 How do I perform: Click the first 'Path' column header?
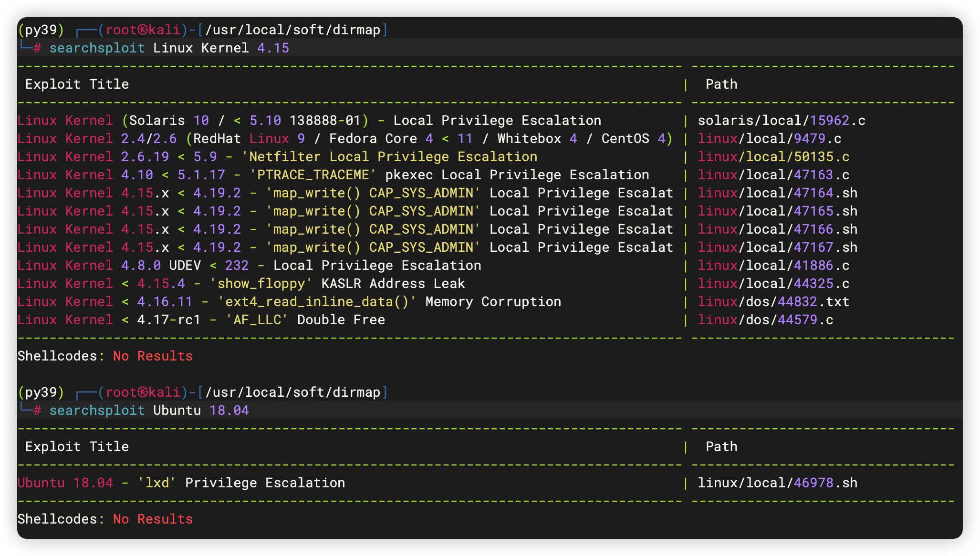tap(721, 84)
